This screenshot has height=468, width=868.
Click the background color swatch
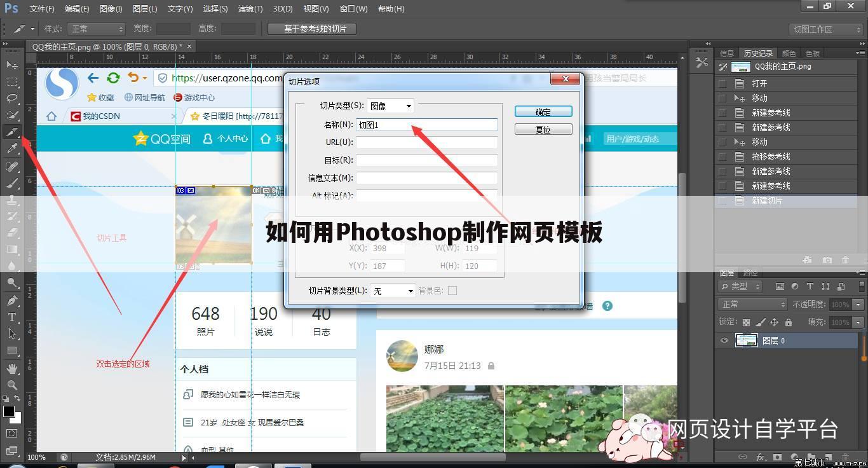[17, 419]
